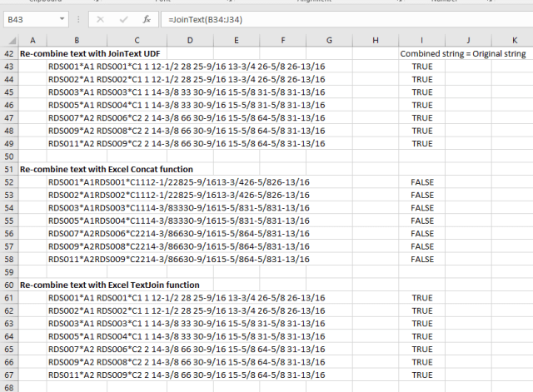533x392 pixels.
Task: Select column K header
Action: [514, 40]
